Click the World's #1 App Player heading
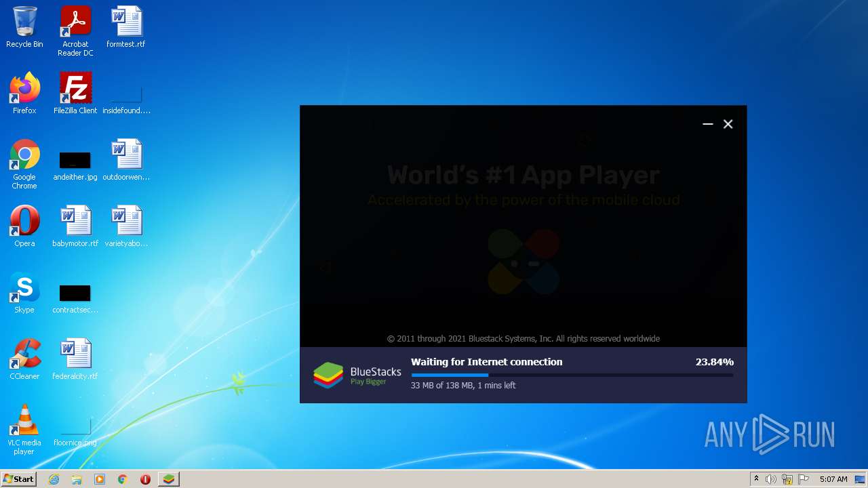 tap(524, 176)
